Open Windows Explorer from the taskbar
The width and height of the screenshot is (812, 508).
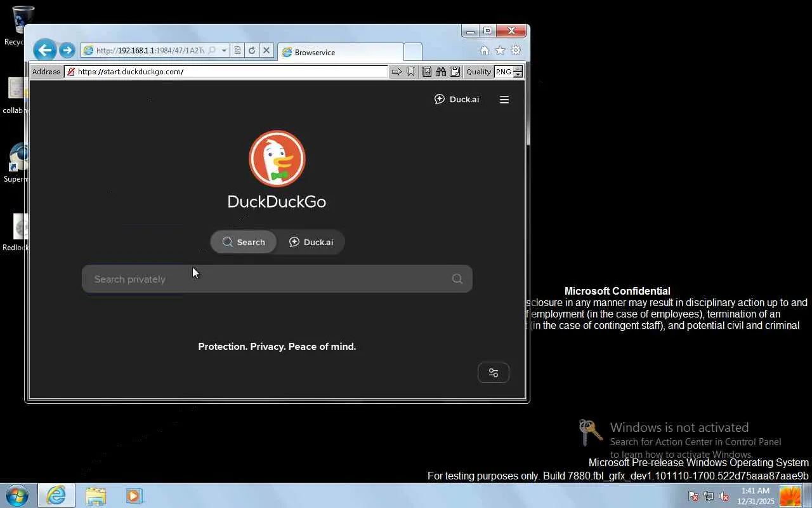point(96,495)
